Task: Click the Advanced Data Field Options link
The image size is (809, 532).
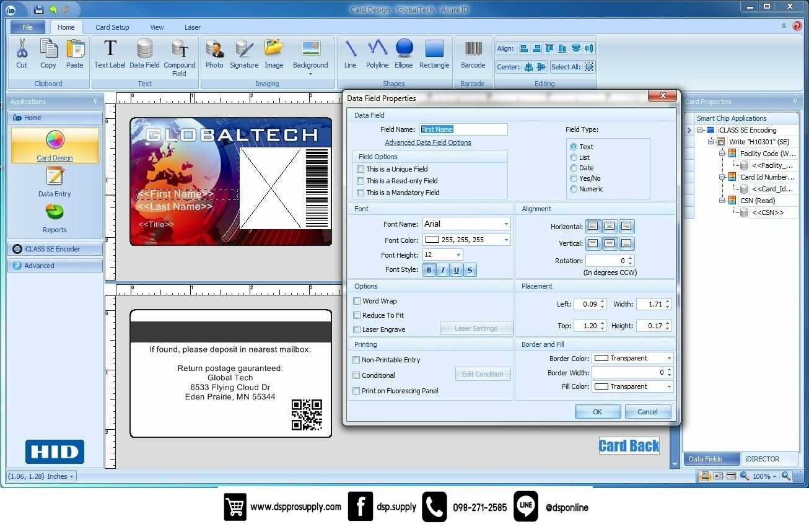Action: (428, 142)
